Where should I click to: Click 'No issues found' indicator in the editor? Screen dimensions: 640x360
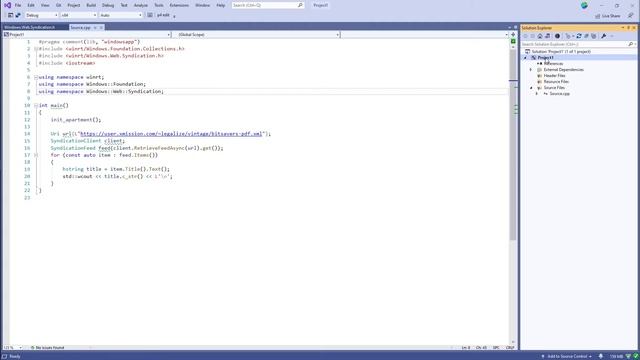click(x=47, y=348)
